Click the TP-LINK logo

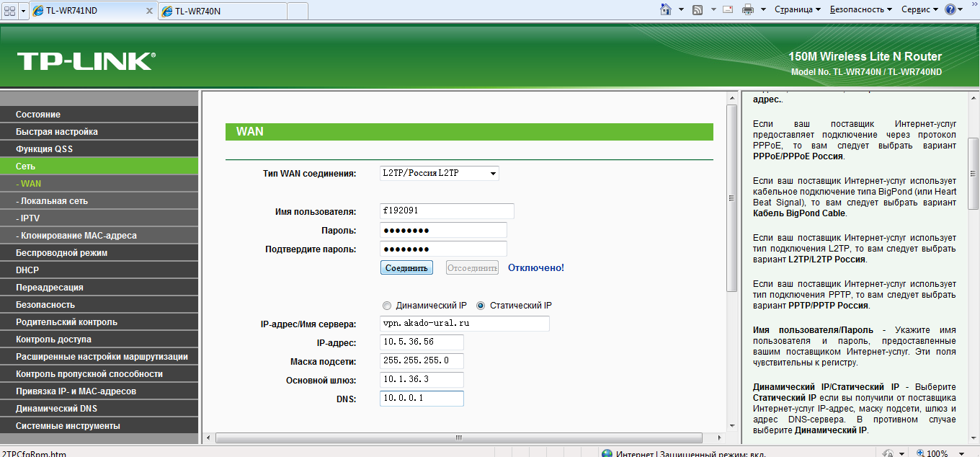(x=86, y=61)
